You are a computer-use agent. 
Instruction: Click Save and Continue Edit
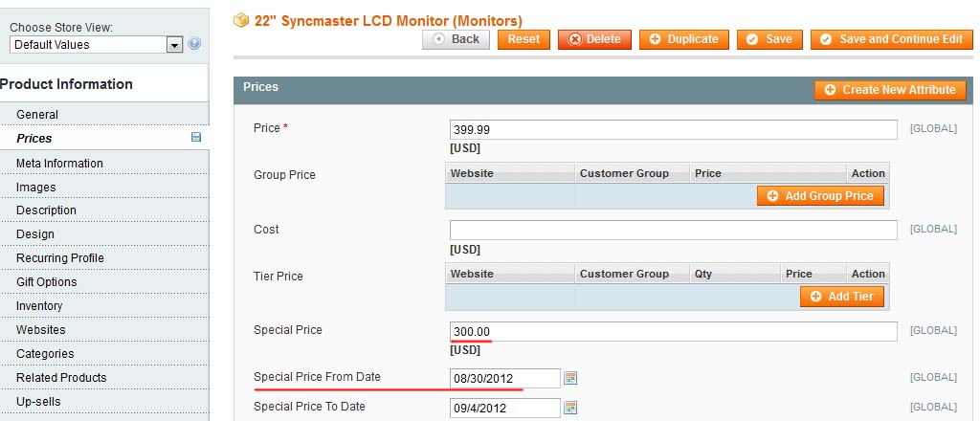pyautogui.click(x=892, y=39)
